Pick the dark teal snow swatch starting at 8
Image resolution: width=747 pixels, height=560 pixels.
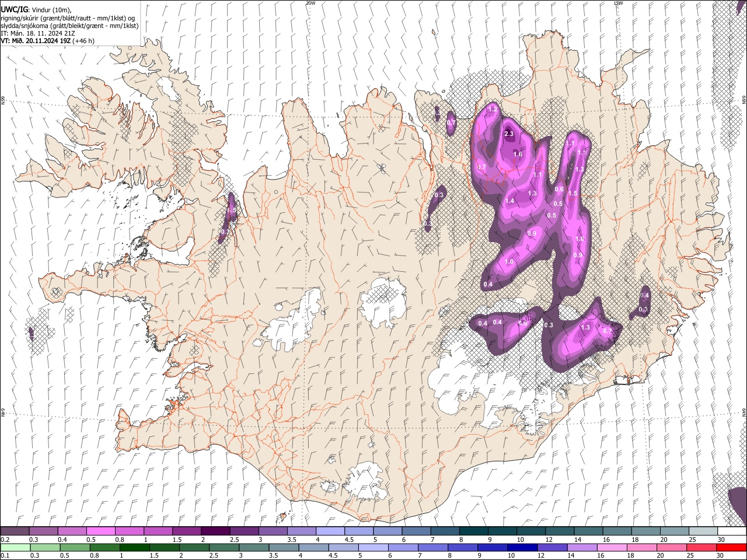(x=473, y=531)
